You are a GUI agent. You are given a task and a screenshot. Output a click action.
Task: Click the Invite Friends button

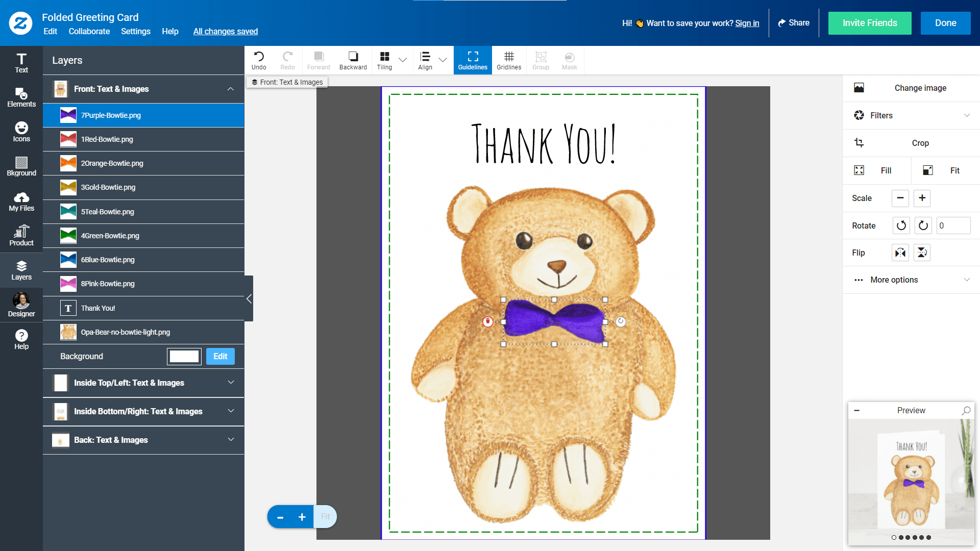point(869,23)
